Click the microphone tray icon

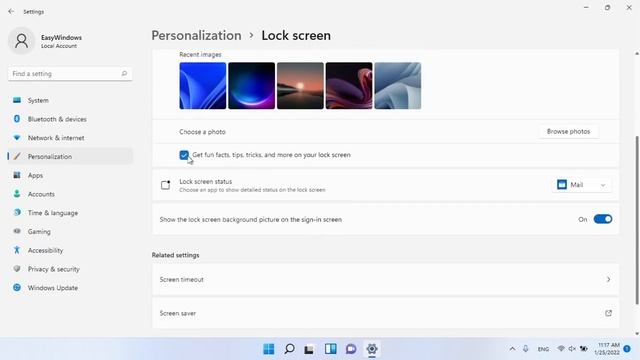526,349
